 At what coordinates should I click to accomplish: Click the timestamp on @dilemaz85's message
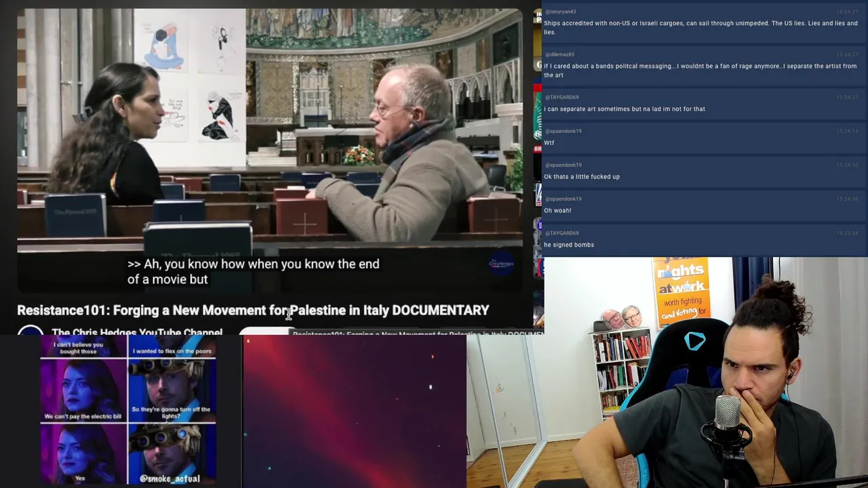(x=847, y=54)
